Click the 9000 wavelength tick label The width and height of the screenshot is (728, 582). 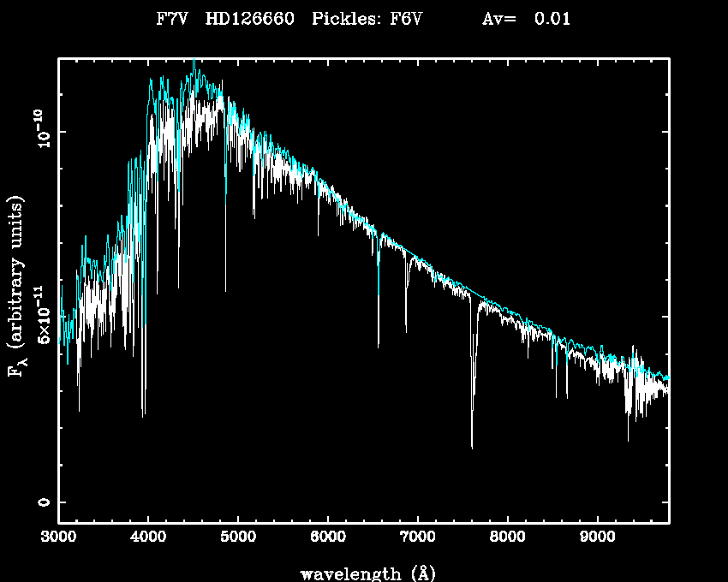tap(597, 538)
